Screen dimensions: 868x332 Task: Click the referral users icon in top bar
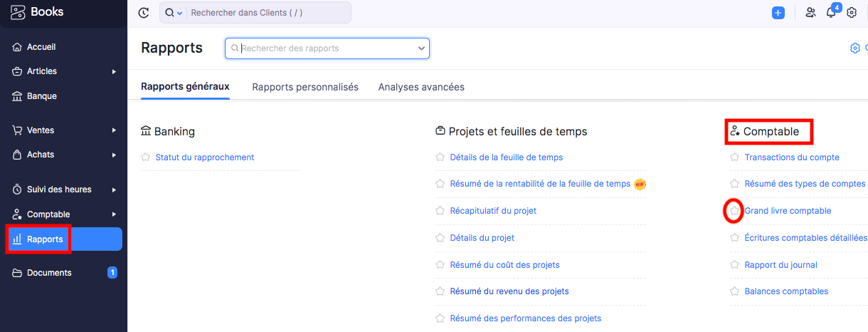coord(810,13)
